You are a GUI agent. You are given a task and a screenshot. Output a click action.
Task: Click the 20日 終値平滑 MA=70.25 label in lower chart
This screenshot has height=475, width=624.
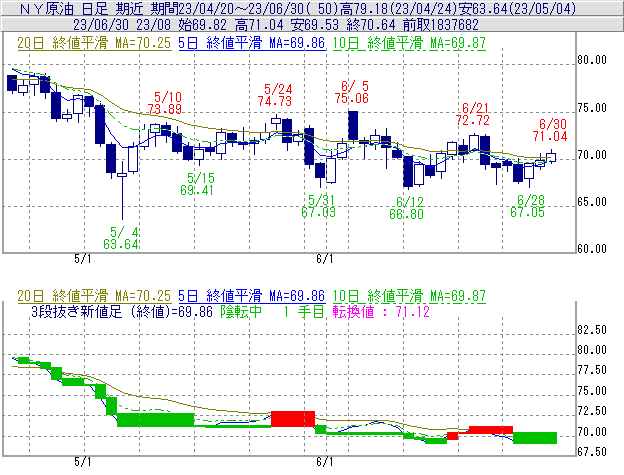[94, 296]
